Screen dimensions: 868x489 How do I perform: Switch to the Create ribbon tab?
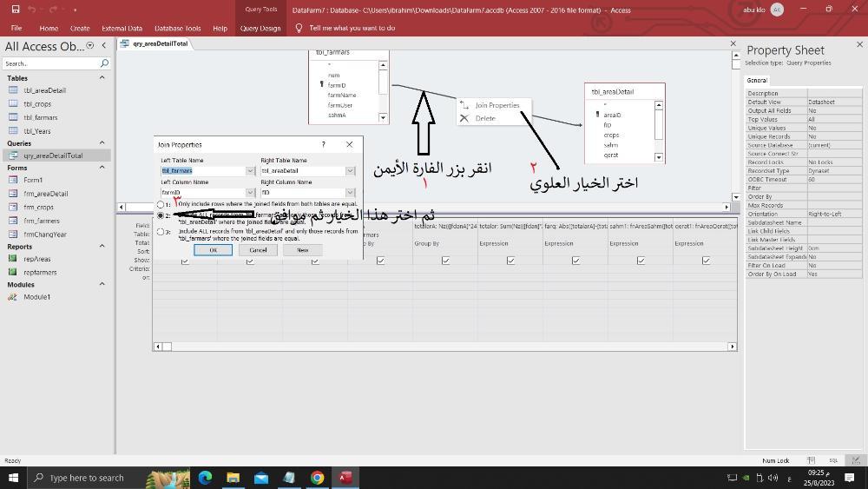80,28
